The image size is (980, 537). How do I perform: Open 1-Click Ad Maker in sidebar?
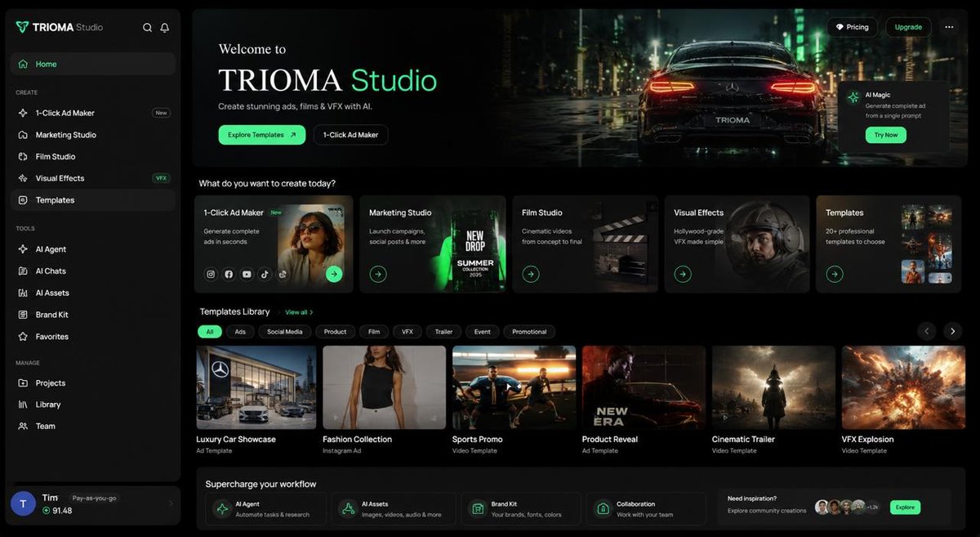point(93,113)
